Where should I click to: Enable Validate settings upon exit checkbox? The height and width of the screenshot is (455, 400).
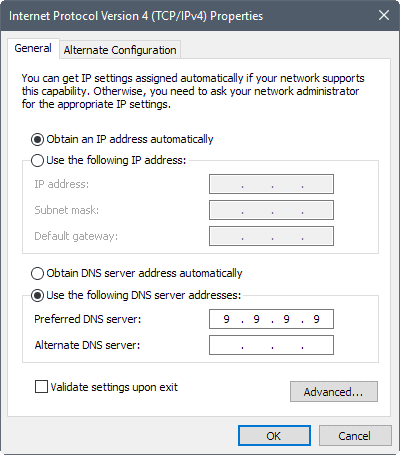pyautogui.click(x=41, y=387)
